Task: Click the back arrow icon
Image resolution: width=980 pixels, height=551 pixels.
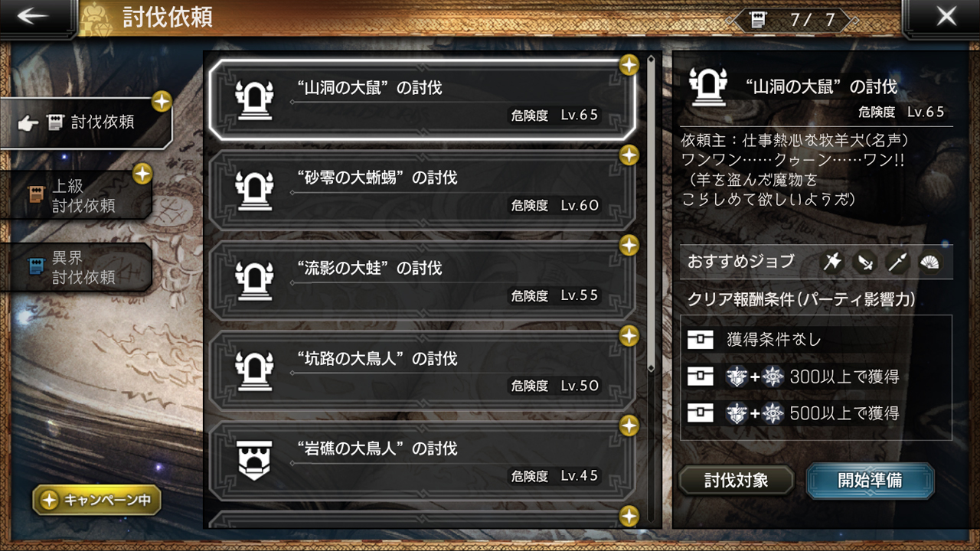Action: 33,17
